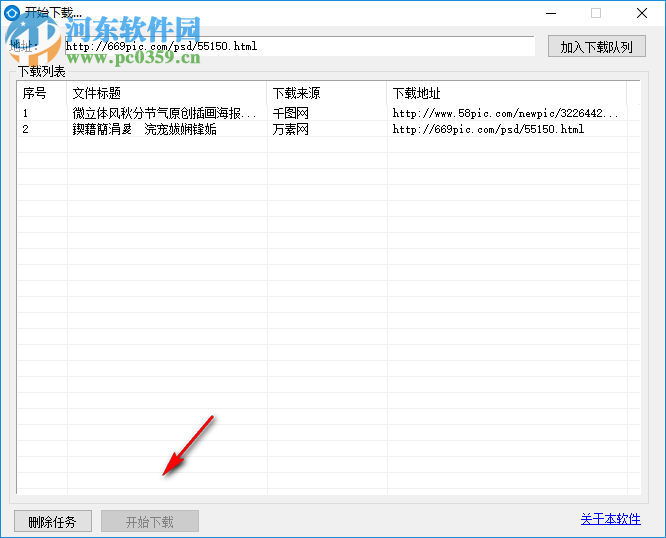Viewport: 666px width, 538px height.
Task: Sort by the 序号 column header
Action: [x=42, y=93]
